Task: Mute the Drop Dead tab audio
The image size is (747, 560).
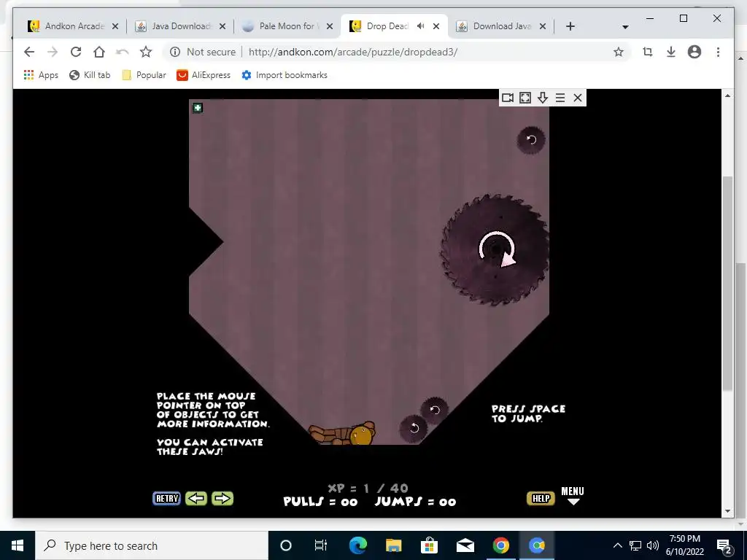Action: click(x=420, y=26)
